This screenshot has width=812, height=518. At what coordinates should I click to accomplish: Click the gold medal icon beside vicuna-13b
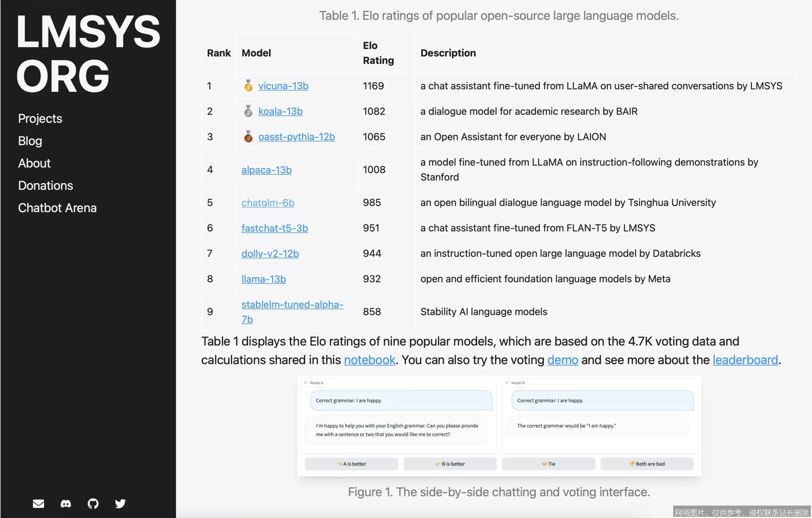248,86
